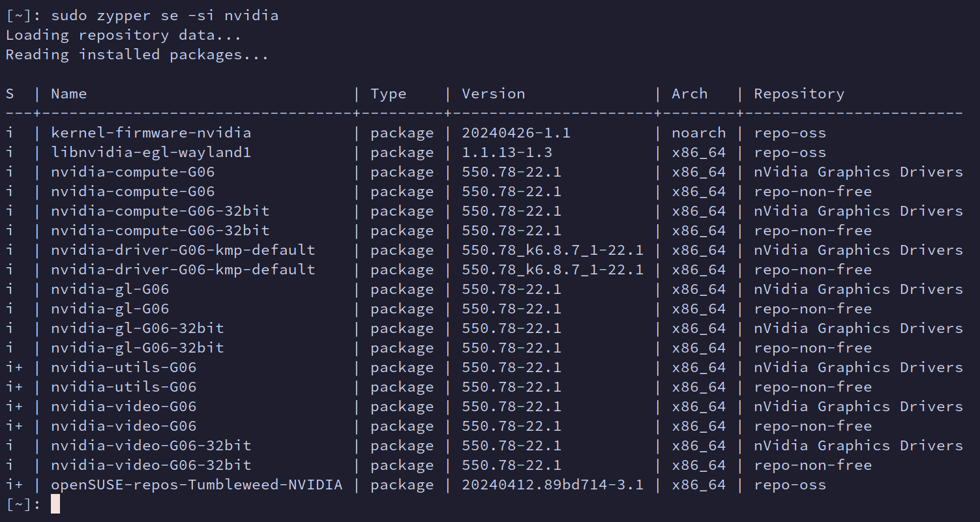Viewport: 980px width, 522px height.
Task: Click the 'Repository' column header
Action: (799, 94)
